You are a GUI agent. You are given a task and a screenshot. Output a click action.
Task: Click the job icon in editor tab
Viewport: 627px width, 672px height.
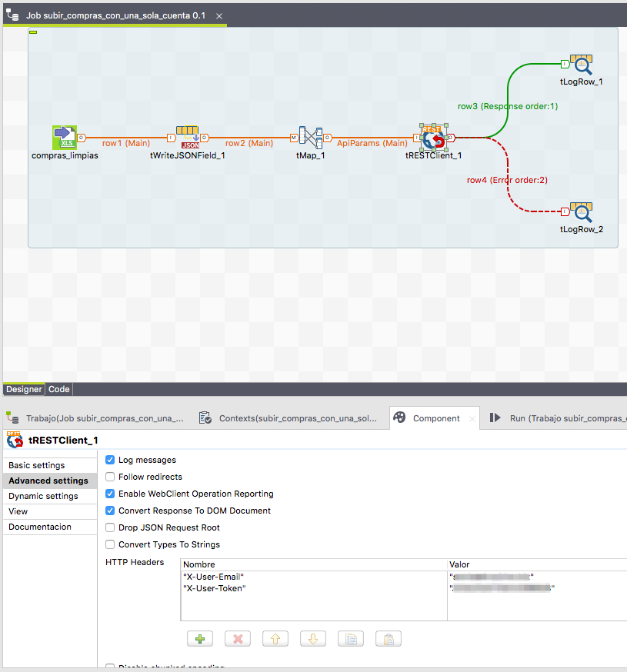point(12,15)
